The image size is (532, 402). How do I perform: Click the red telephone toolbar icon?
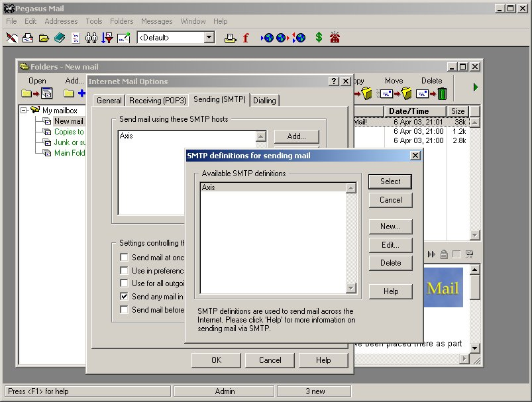click(x=335, y=38)
